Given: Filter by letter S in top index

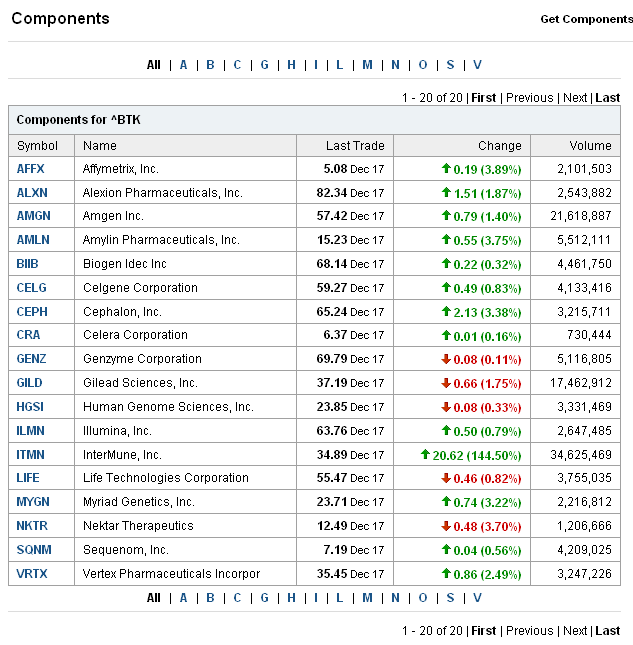Looking at the screenshot, I should 450,65.
